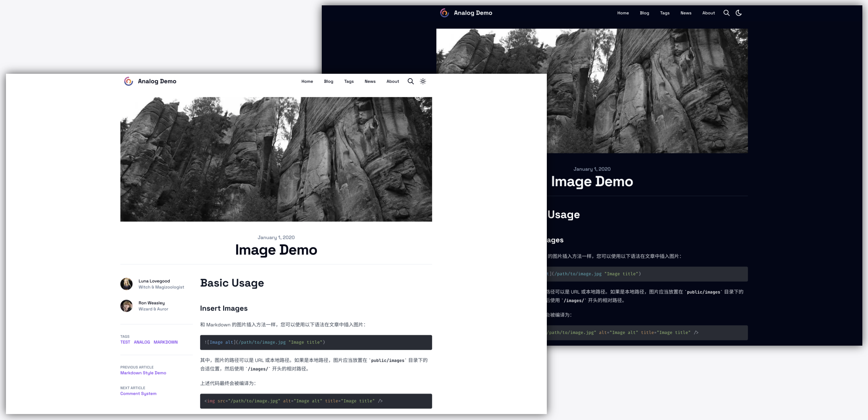Click the TEST tag label

(x=124, y=342)
